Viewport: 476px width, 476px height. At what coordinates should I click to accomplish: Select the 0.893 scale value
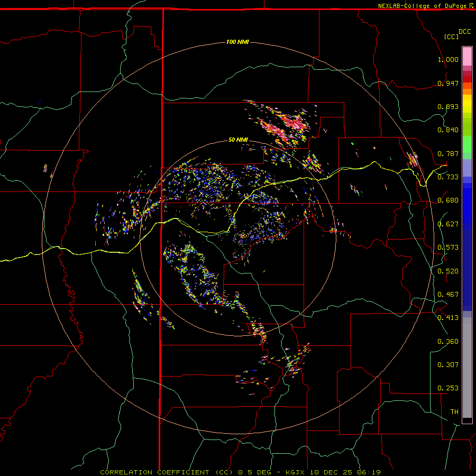[448, 106]
